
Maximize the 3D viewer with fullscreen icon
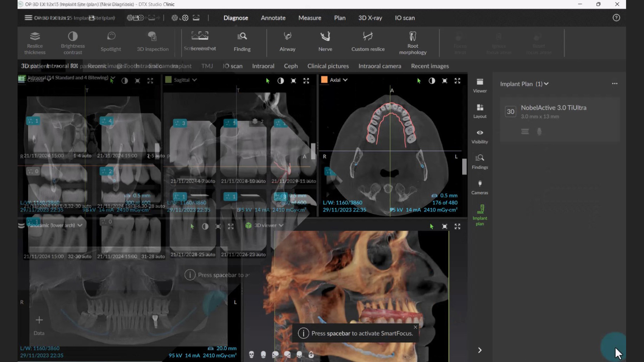coord(457,226)
